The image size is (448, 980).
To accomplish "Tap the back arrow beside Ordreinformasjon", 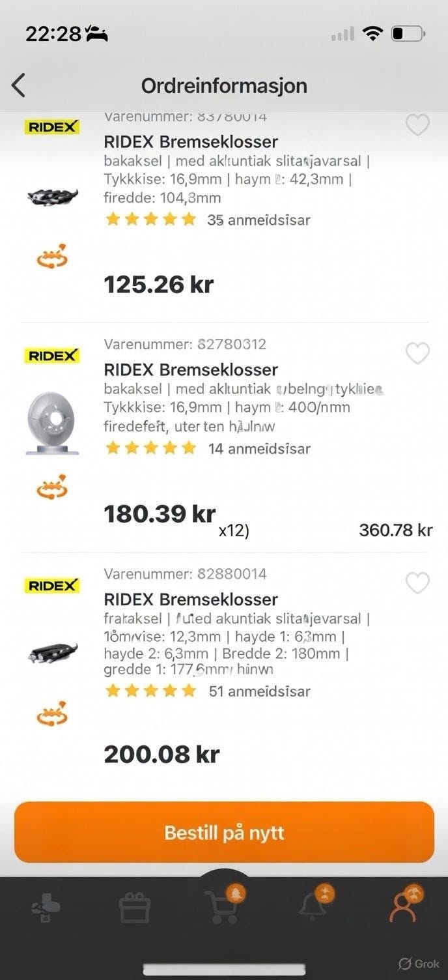I will click(x=18, y=85).
